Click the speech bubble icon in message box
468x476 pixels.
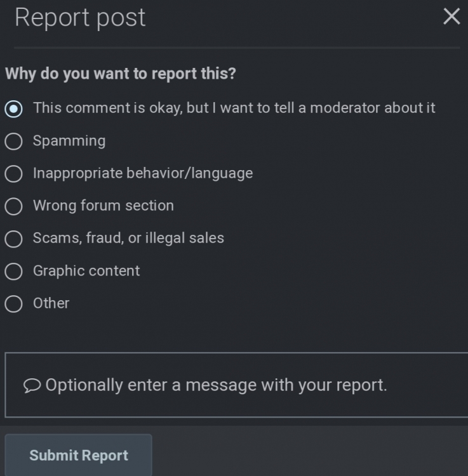tap(32, 385)
